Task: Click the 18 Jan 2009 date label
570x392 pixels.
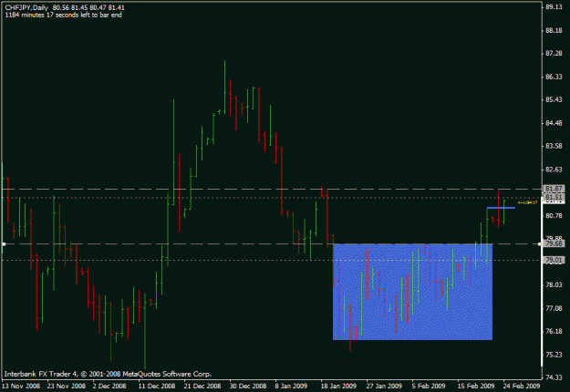Action: coord(338,386)
